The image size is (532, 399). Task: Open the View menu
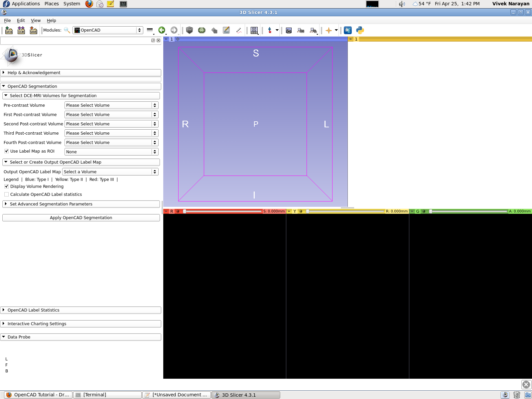click(36, 21)
